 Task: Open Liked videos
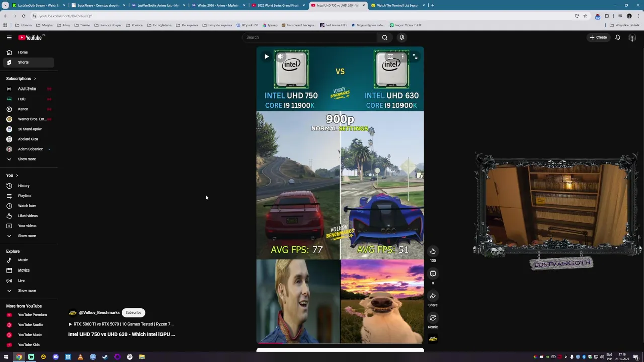coord(28,216)
